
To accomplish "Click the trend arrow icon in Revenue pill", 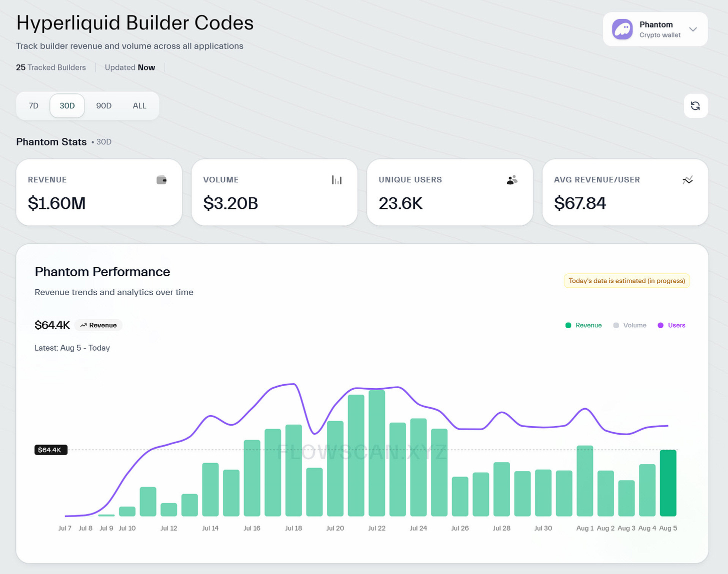I will [83, 325].
